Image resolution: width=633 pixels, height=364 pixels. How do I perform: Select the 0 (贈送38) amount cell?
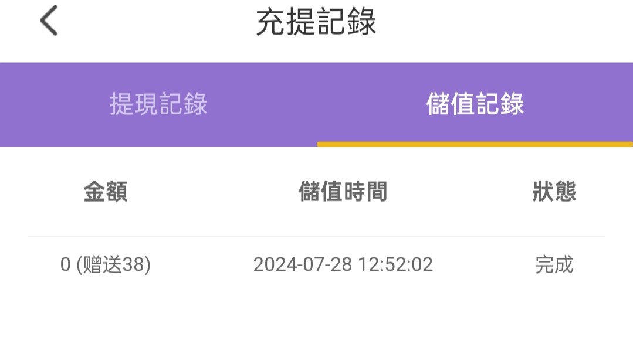pos(106,265)
